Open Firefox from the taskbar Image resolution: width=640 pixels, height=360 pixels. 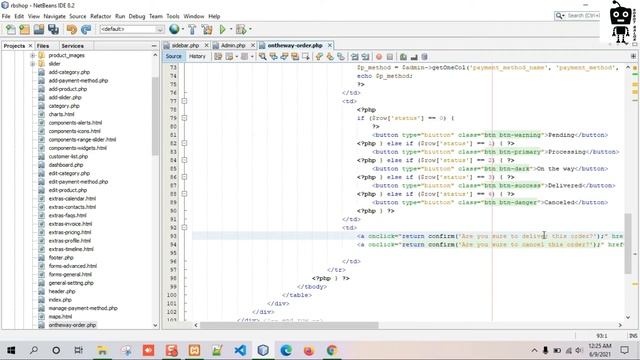point(309,350)
